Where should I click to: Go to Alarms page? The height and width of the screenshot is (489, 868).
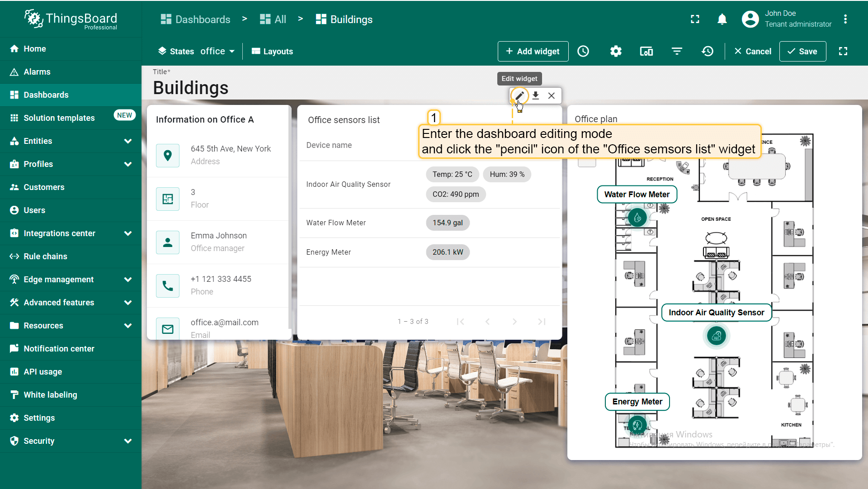click(37, 72)
